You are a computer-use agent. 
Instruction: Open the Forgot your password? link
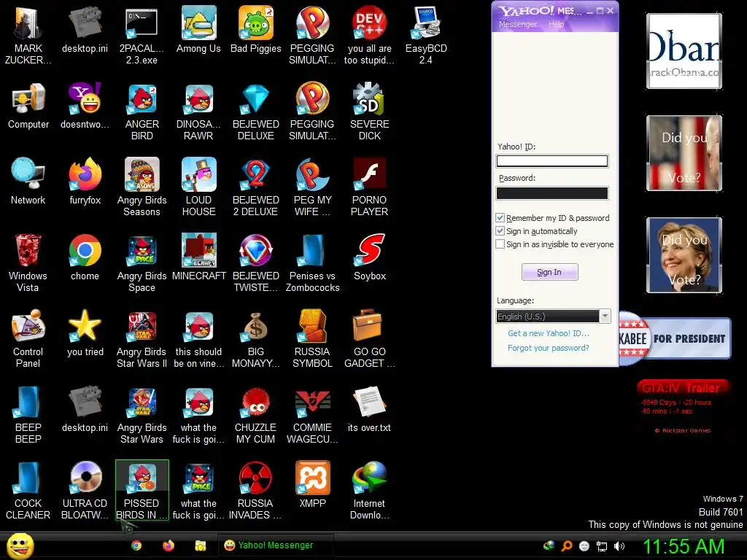[x=549, y=348]
